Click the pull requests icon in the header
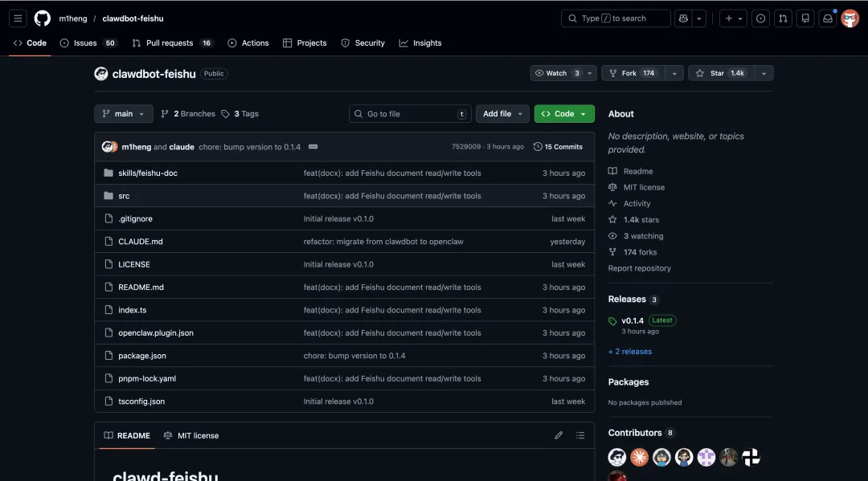868x481 pixels. coord(783,18)
